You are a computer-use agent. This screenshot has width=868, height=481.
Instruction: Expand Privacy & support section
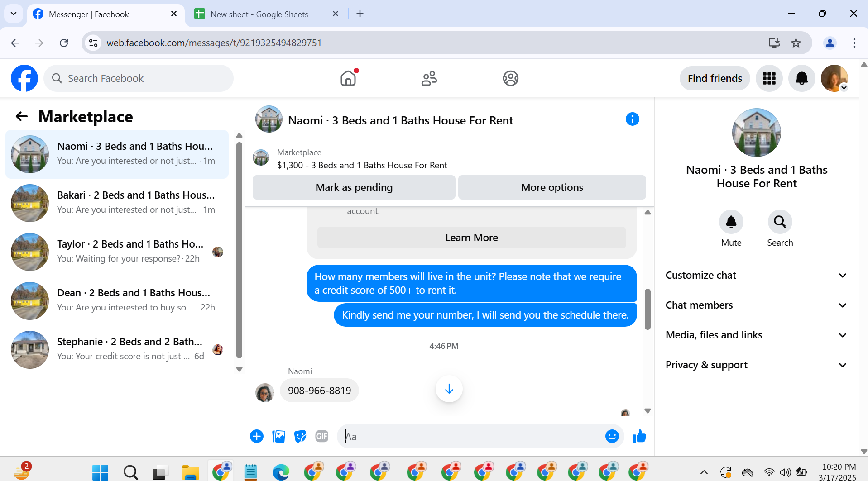coord(756,365)
